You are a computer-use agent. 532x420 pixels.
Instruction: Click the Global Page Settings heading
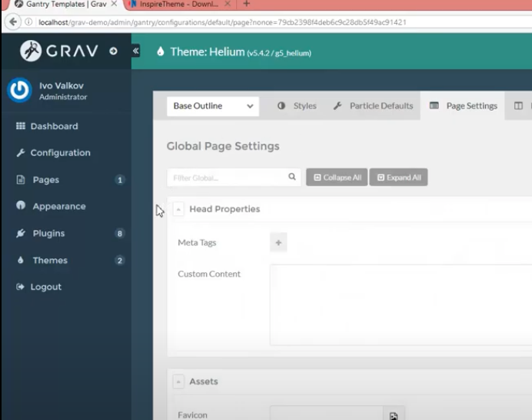click(x=223, y=146)
